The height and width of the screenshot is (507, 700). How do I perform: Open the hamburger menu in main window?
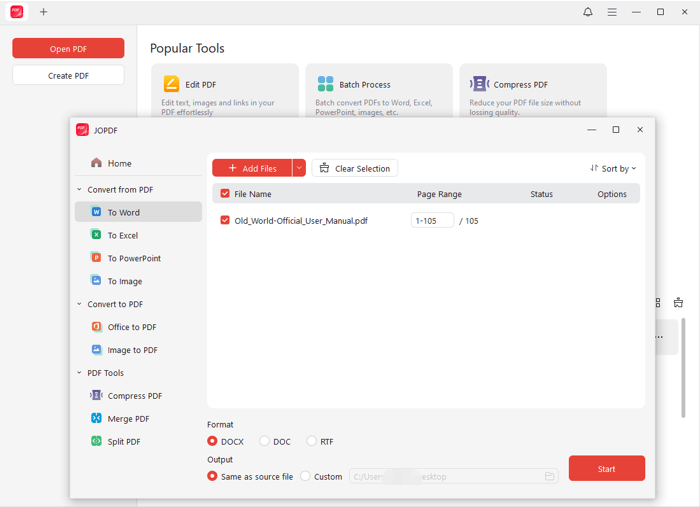[x=612, y=12]
